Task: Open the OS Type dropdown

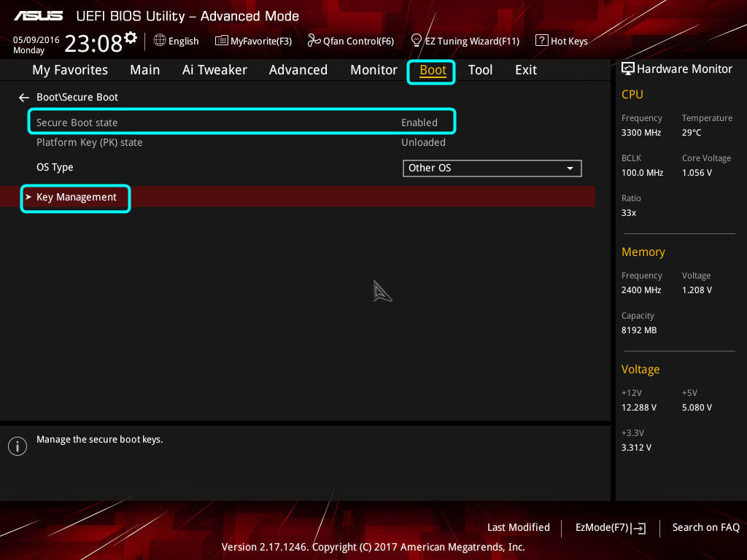Action: (492, 168)
